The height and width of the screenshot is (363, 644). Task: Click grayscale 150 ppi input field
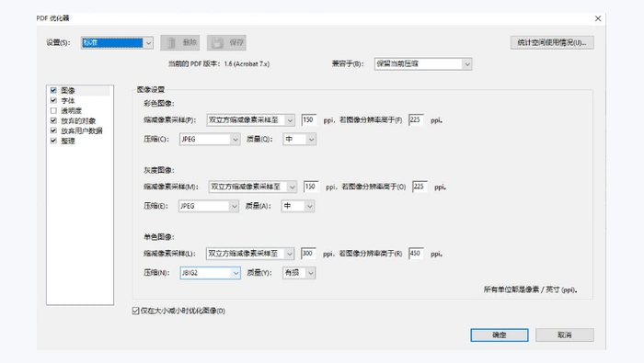point(311,187)
